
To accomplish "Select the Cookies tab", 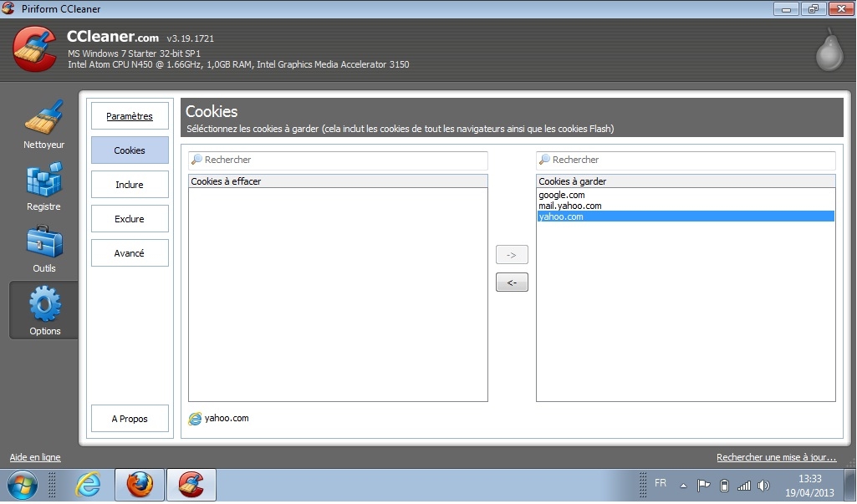I will point(130,150).
